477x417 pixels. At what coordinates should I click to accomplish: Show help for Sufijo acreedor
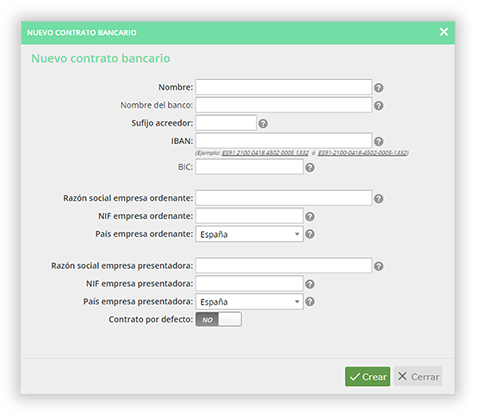click(263, 124)
